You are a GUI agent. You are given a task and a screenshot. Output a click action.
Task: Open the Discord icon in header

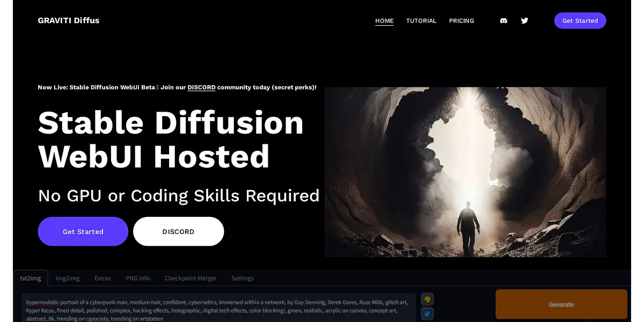click(x=503, y=21)
